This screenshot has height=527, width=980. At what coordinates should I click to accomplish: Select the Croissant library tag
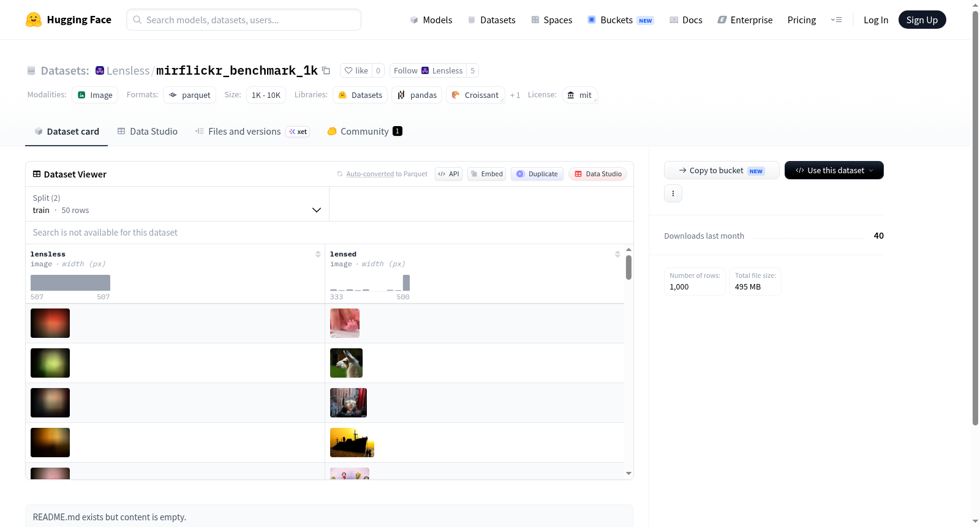475,95
